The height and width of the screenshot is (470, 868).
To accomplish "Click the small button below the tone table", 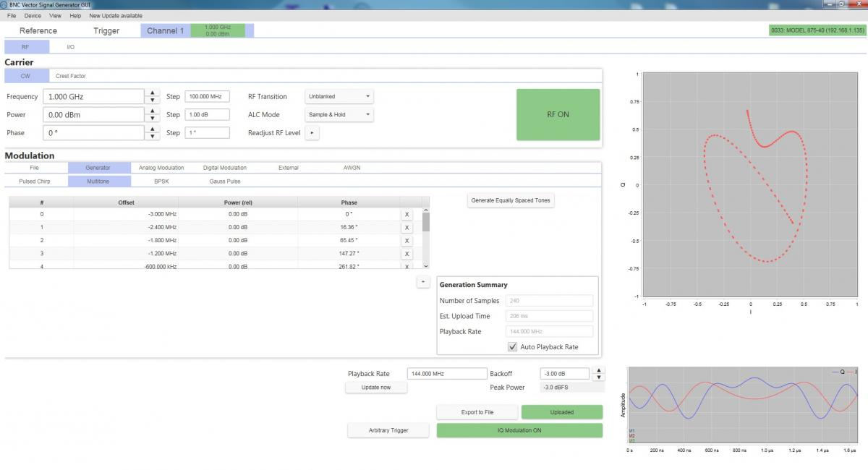I will 424,282.
